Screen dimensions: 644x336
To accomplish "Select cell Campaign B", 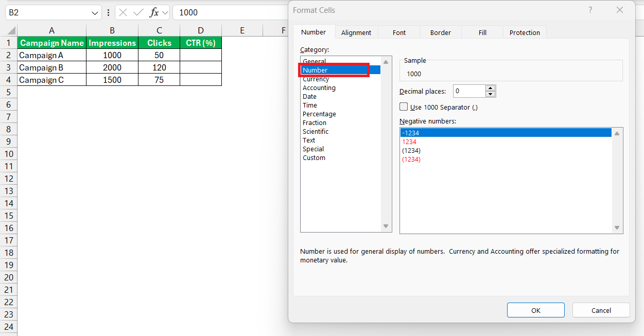I will [52, 67].
